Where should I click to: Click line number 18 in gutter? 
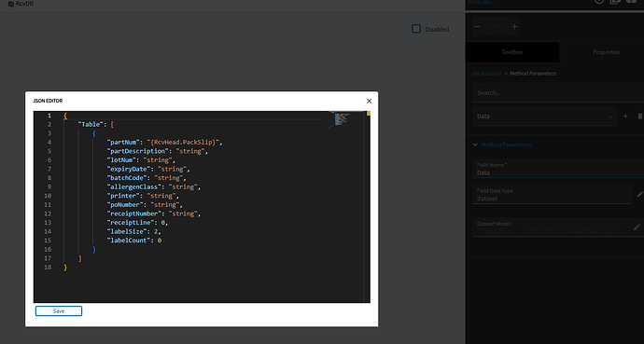pos(48,268)
